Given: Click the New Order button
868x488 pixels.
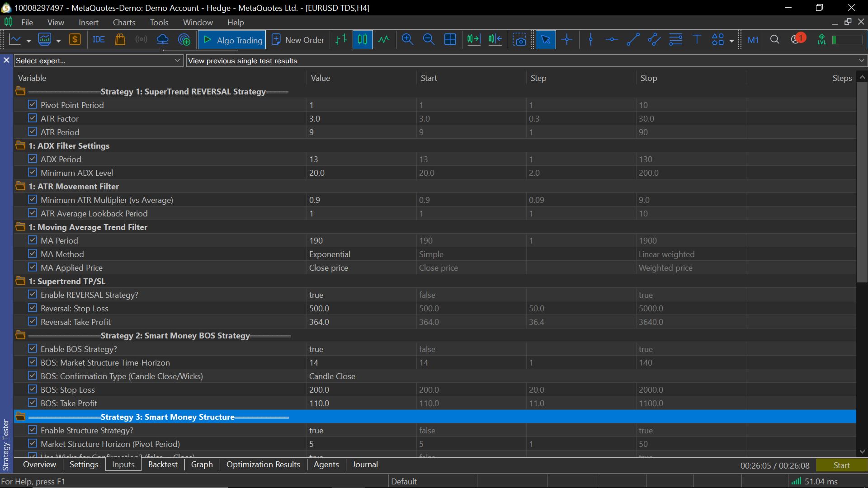Looking at the screenshot, I should pyautogui.click(x=298, y=40).
